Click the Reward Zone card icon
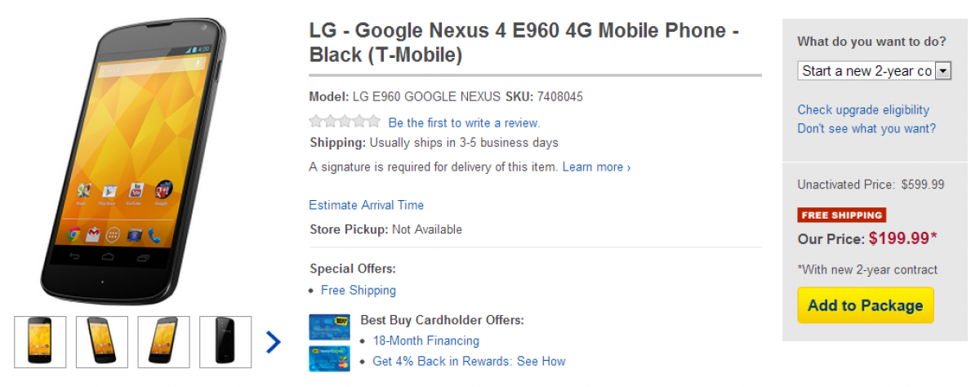This screenshot has height=387, width=980. point(329,358)
